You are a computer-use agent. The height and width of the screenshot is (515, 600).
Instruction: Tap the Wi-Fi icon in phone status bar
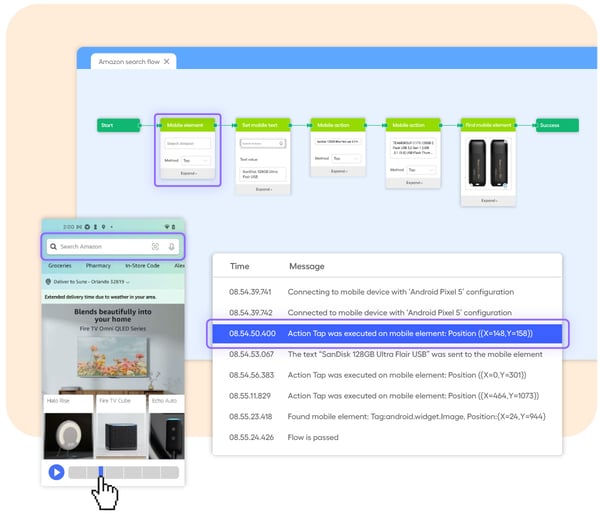click(167, 227)
